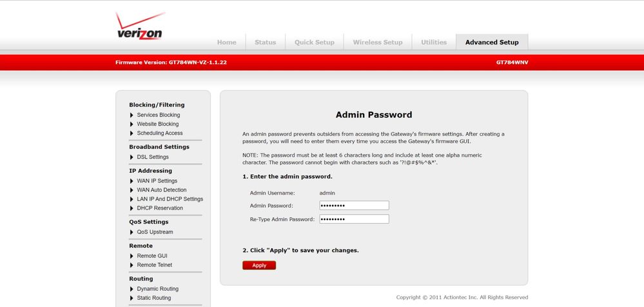This screenshot has width=644, height=307.
Task: Click the Verizon logo
Action: (x=140, y=27)
